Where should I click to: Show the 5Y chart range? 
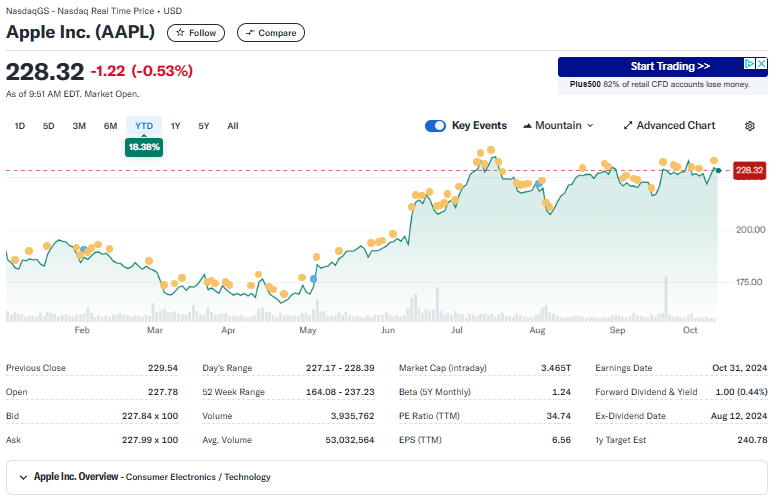(203, 126)
